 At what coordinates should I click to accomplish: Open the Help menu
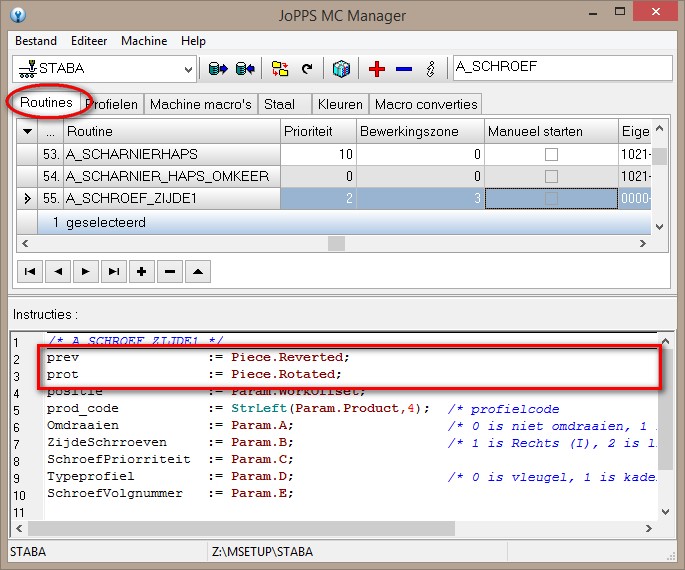[x=193, y=41]
